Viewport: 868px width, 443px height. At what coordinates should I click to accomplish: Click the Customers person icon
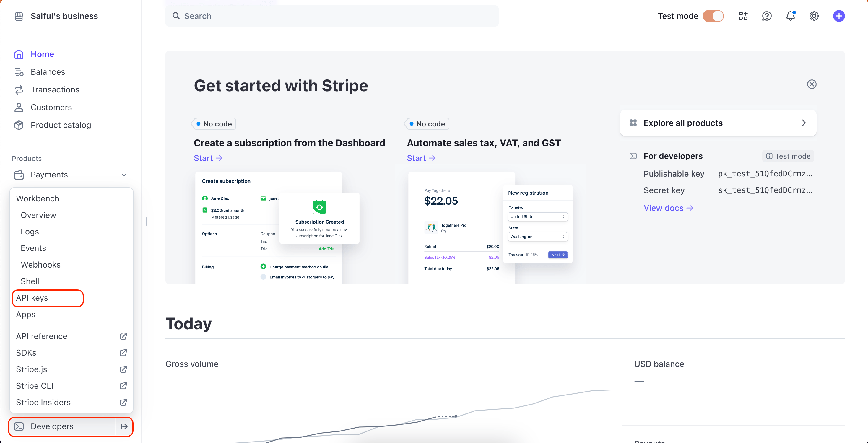(19, 108)
